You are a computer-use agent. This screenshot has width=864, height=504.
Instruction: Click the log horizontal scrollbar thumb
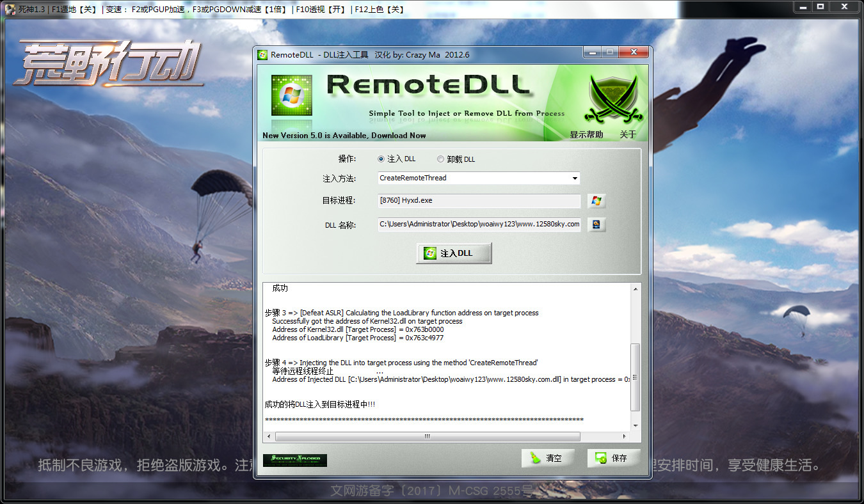[x=428, y=436]
